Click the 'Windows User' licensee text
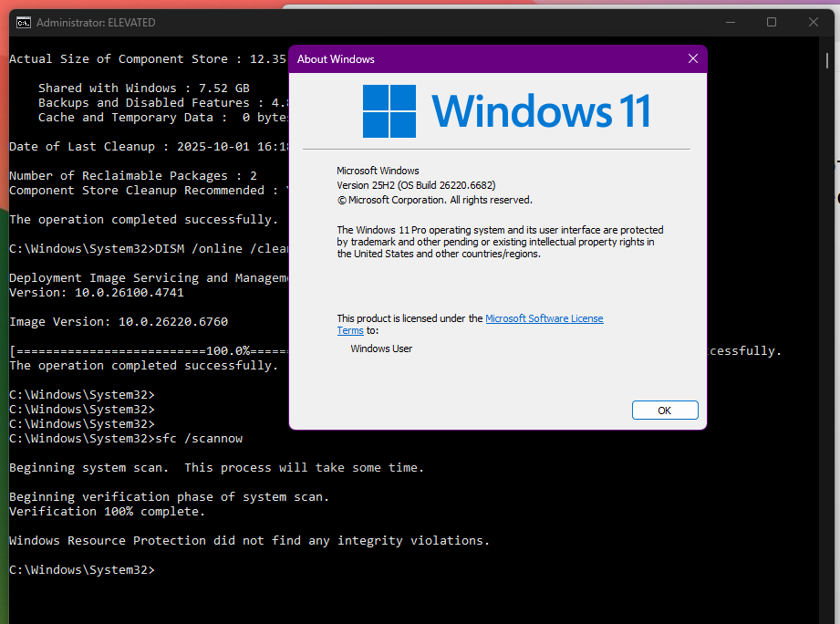 (381, 348)
